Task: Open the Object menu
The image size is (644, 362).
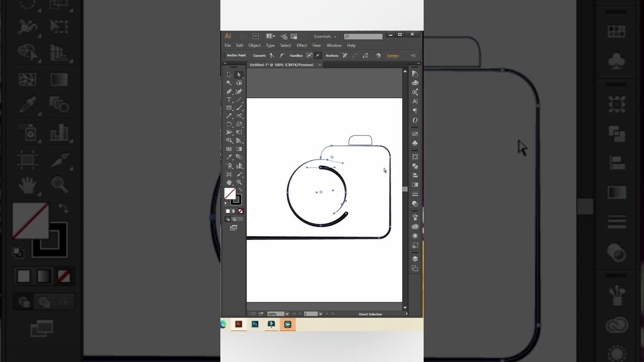Action: point(255,45)
